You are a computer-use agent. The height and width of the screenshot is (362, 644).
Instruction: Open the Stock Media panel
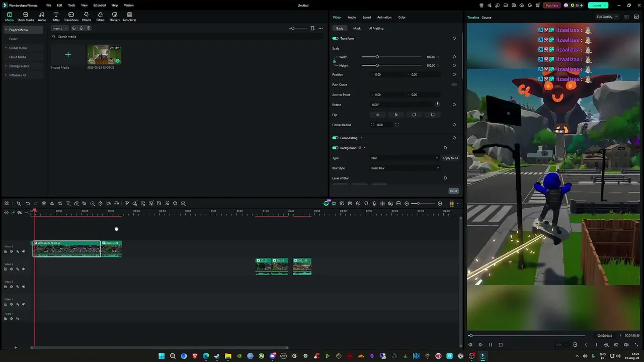26,17
